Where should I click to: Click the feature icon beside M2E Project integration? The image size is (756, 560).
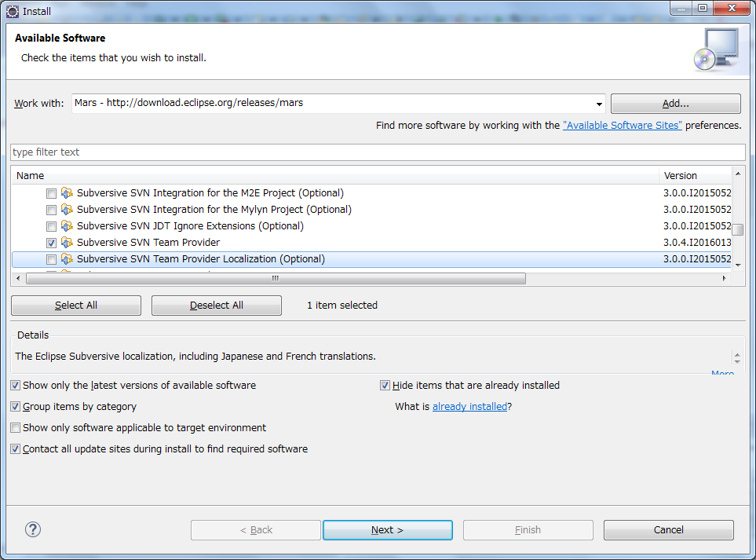coord(67,193)
